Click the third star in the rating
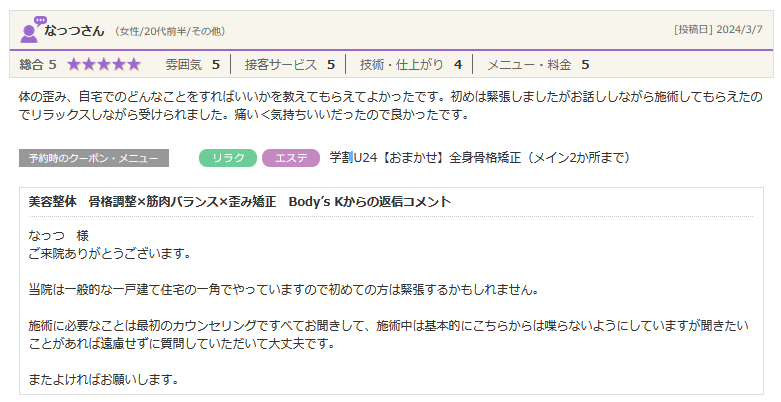Image resolution: width=781 pixels, height=402 pixels. tap(104, 65)
